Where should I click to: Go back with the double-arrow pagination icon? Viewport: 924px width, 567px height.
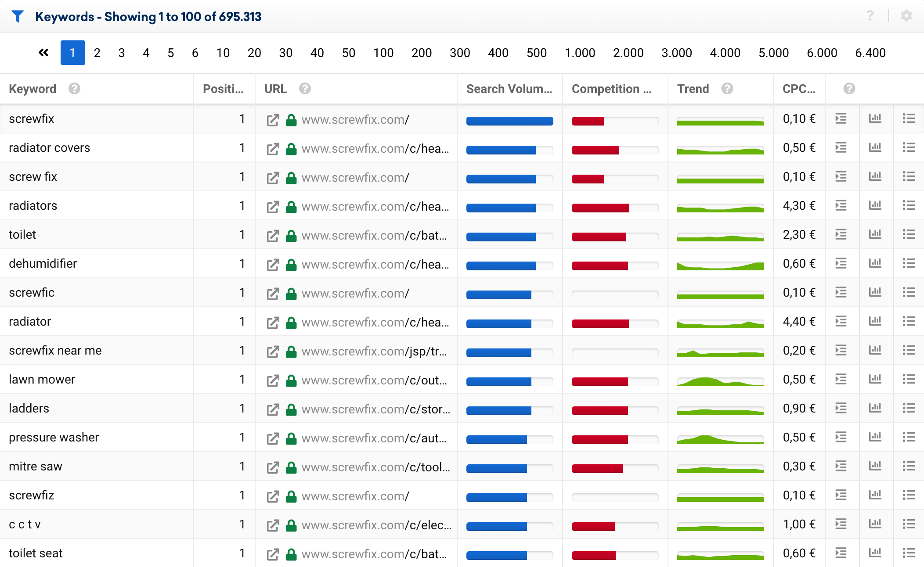coord(43,53)
